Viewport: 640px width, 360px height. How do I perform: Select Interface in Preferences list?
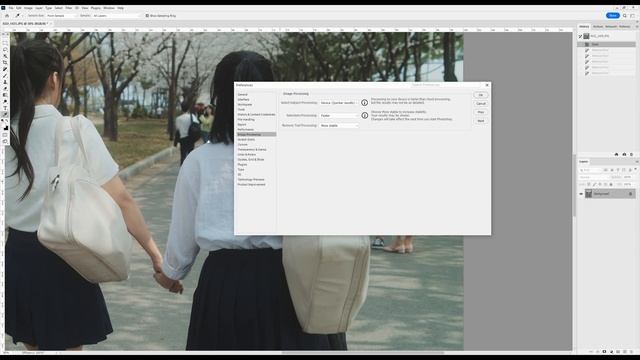point(243,100)
